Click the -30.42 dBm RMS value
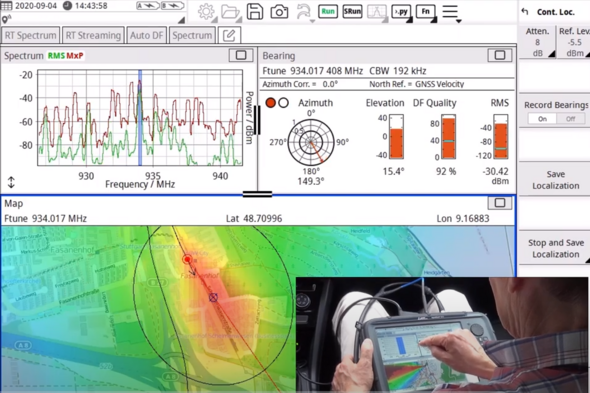The width and height of the screenshot is (590, 393). (496, 176)
